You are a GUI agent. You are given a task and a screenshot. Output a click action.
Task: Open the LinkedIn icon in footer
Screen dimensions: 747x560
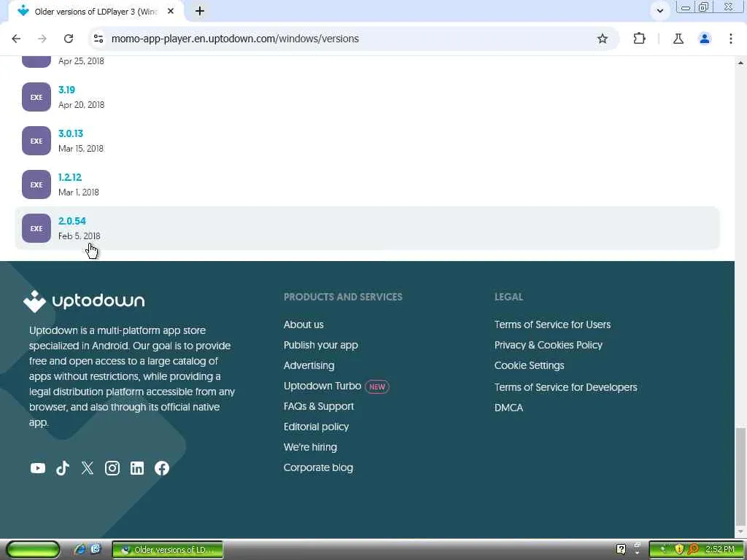point(137,468)
